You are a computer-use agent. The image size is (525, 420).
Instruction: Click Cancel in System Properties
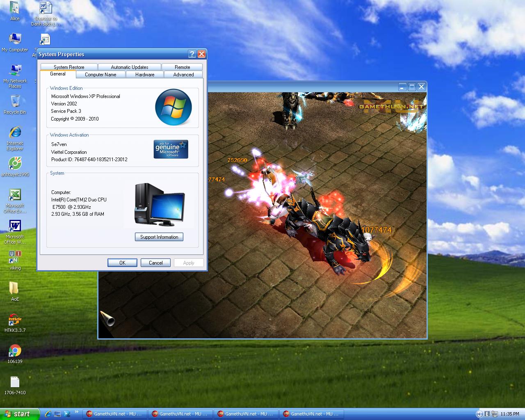click(155, 263)
